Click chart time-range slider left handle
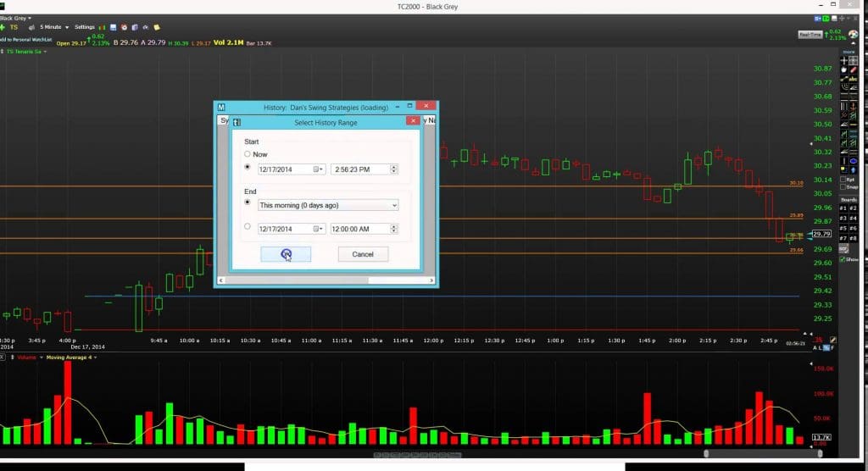868x471 pixels. click(x=706, y=454)
